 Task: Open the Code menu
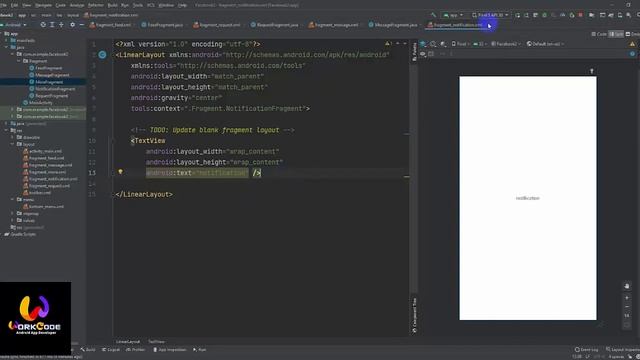point(60,5)
